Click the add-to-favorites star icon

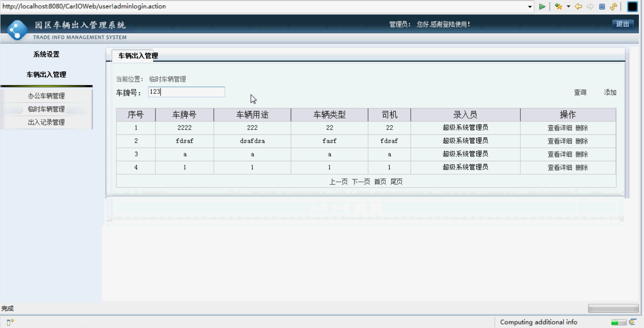(x=558, y=6)
